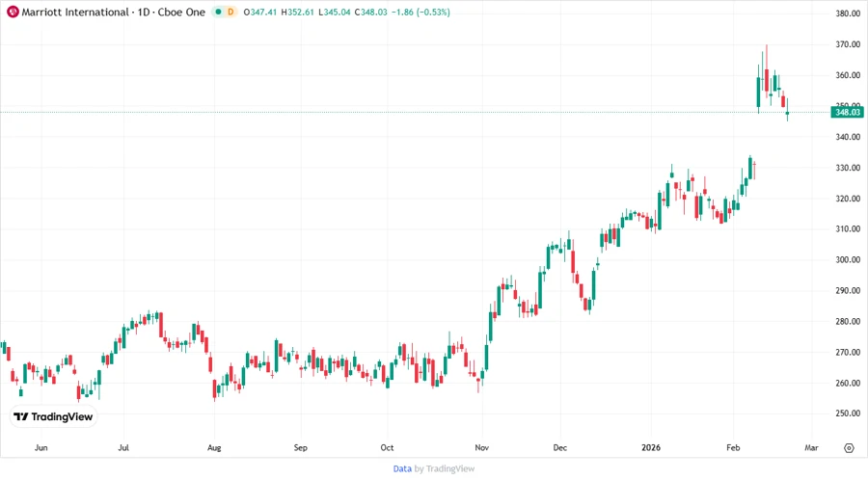Screen dimensions: 868x480
Task: Click the Aug label on time axis
Action: click(214, 448)
